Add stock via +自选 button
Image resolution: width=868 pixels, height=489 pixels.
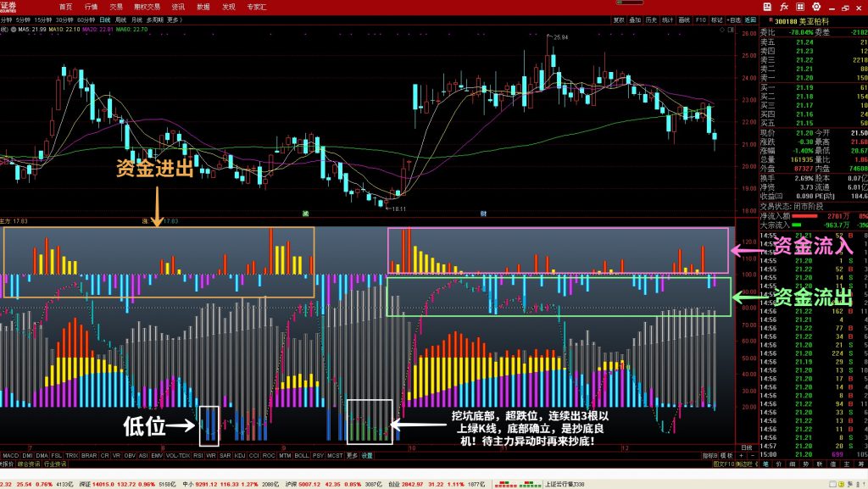734,19
